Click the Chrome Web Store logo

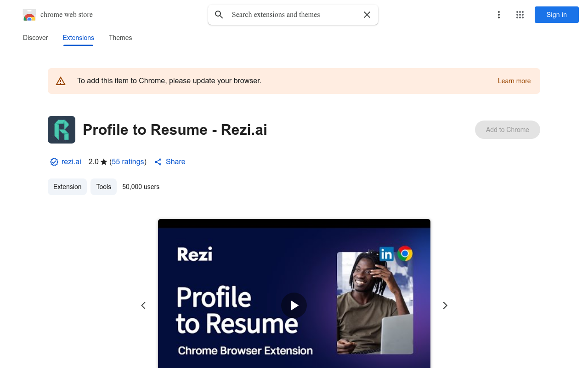coord(29,15)
